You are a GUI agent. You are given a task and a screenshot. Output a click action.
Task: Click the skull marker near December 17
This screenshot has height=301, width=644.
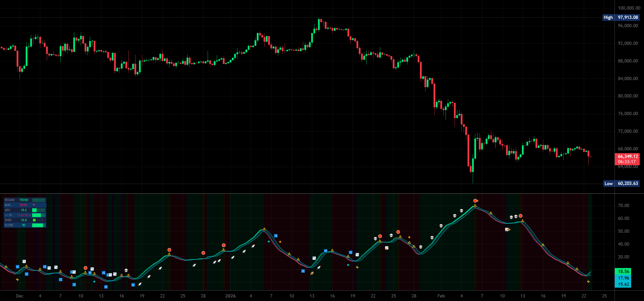[x=126, y=270]
